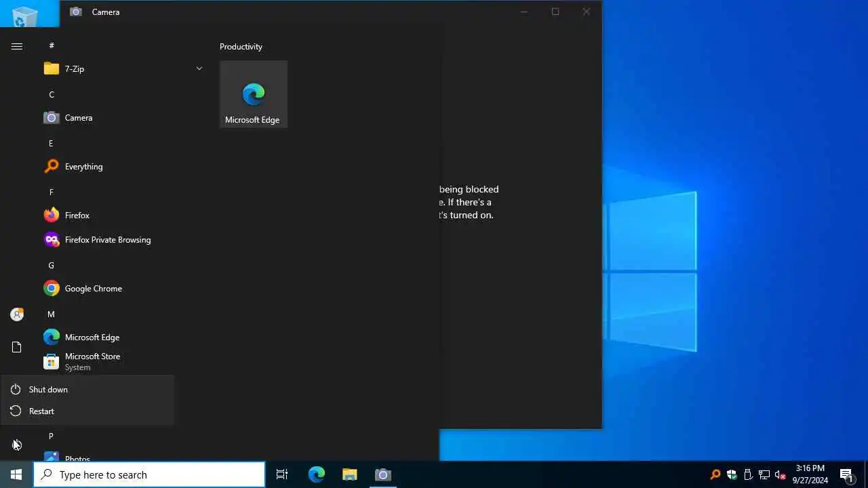Click the Everything tray icon
This screenshot has width=868, height=488.
(x=715, y=474)
